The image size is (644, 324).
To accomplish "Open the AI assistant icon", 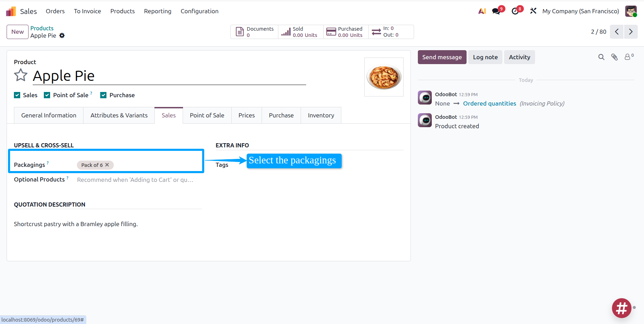I will (x=482, y=11).
